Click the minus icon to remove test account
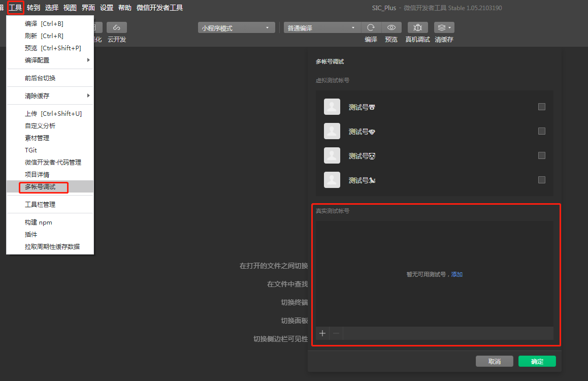This screenshot has height=381, width=588. point(336,333)
